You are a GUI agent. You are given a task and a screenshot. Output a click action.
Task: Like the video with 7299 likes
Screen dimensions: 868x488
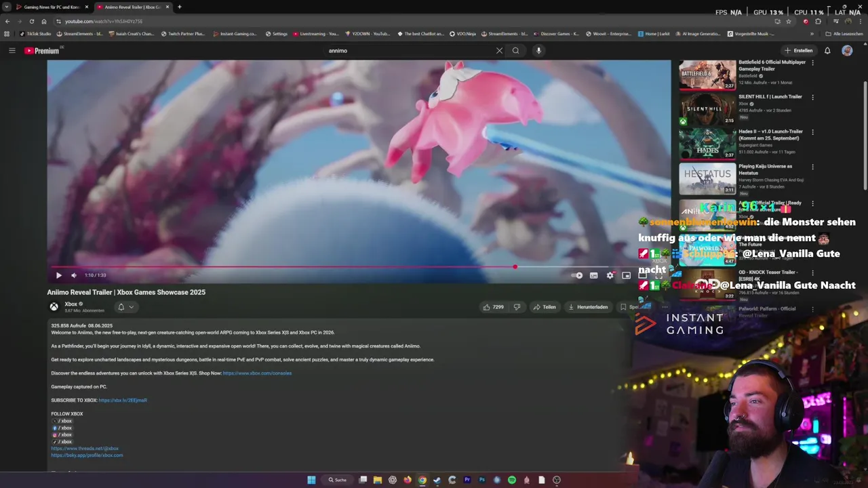pos(493,307)
